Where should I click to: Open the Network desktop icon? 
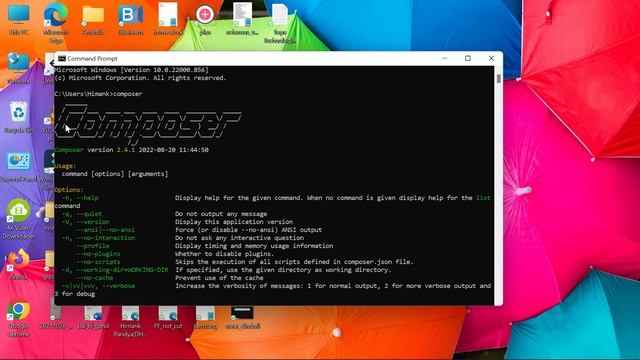click(18, 68)
